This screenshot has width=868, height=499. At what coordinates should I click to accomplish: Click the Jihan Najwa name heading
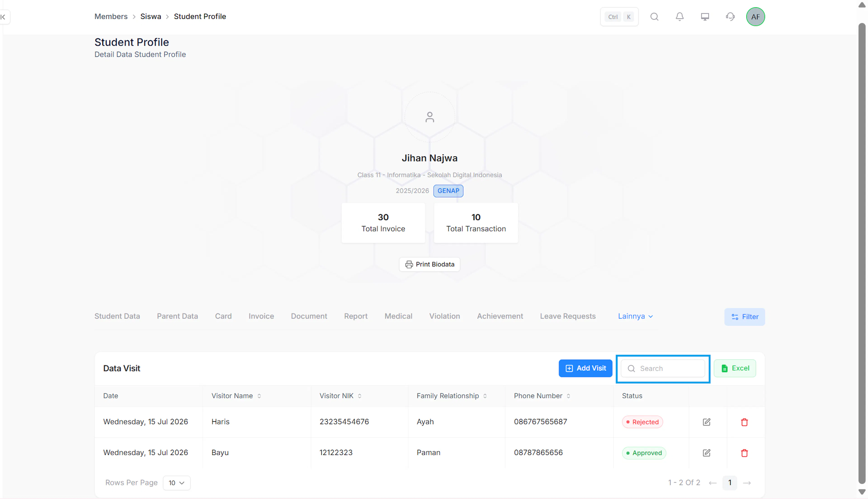pyautogui.click(x=429, y=158)
